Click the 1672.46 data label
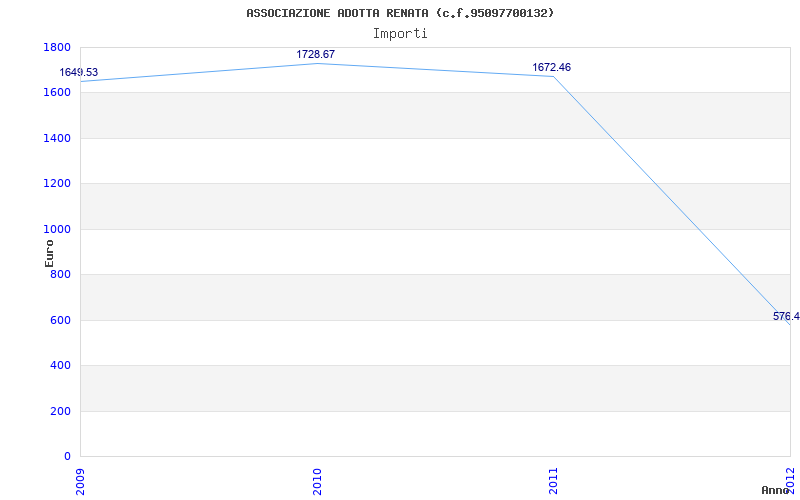 click(551, 67)
